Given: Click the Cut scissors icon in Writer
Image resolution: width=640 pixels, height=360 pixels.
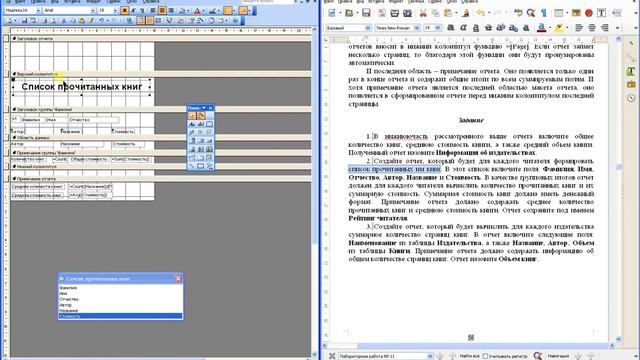Looking at the screenshot, I should click(x=423, y=13).
